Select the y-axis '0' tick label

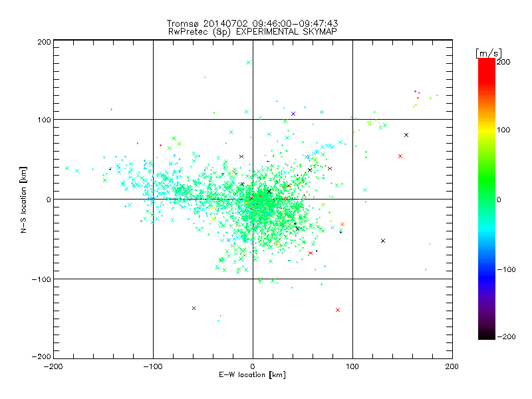[x=48, y=199]
